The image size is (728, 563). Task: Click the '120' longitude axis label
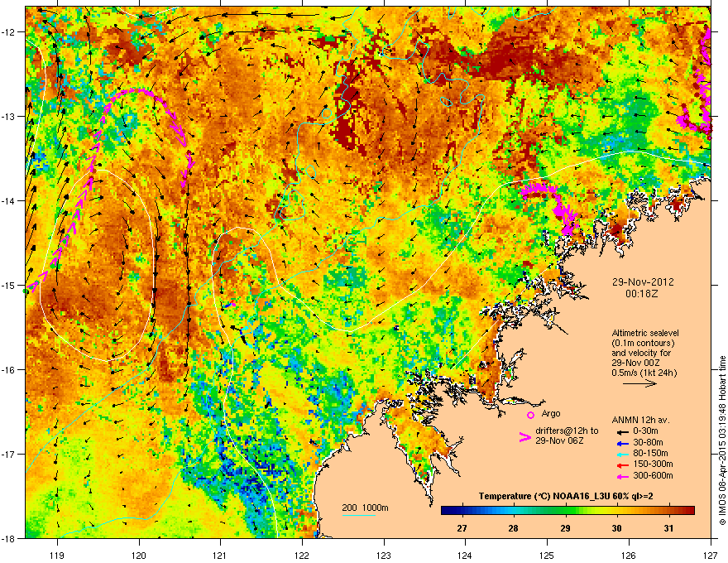[139, 555]
